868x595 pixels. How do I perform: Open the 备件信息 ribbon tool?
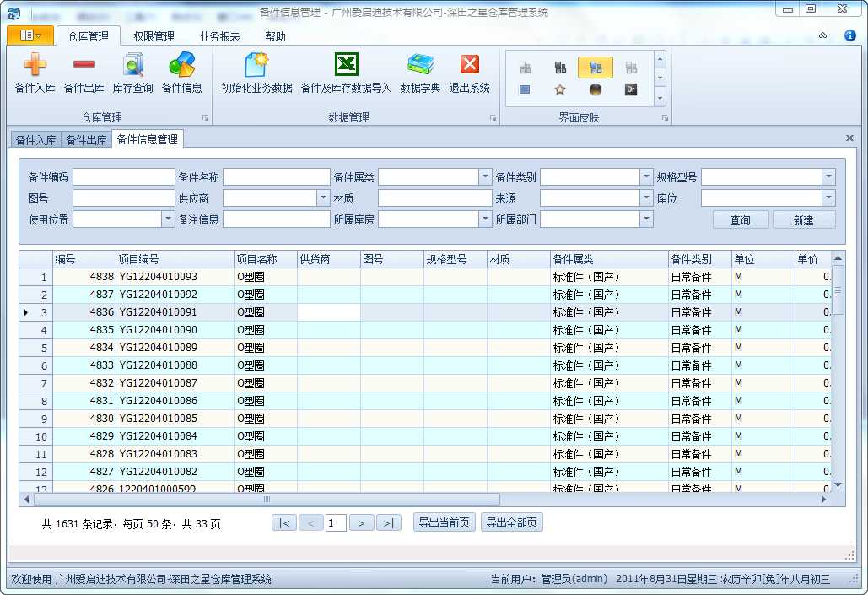click(x=181, y=73)
